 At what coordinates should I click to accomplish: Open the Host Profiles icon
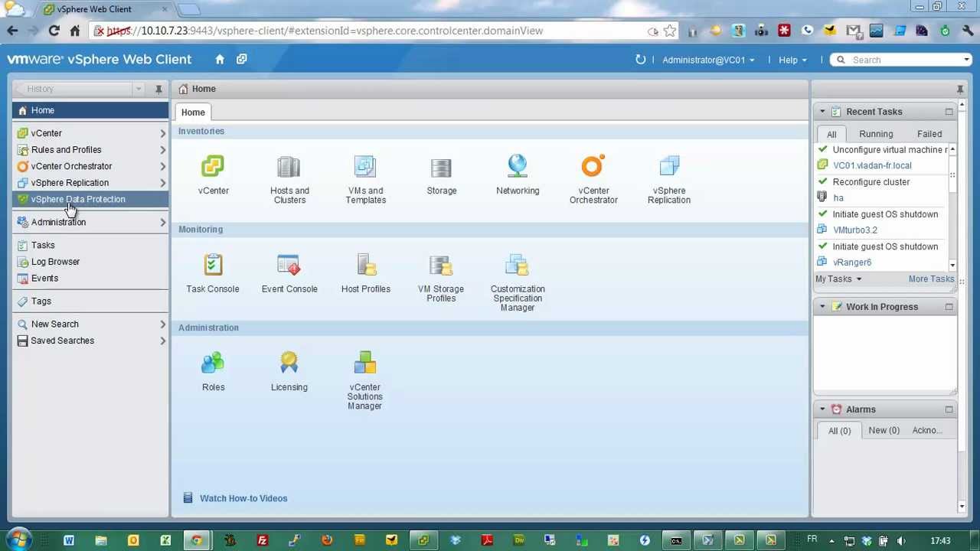(366, 265)
